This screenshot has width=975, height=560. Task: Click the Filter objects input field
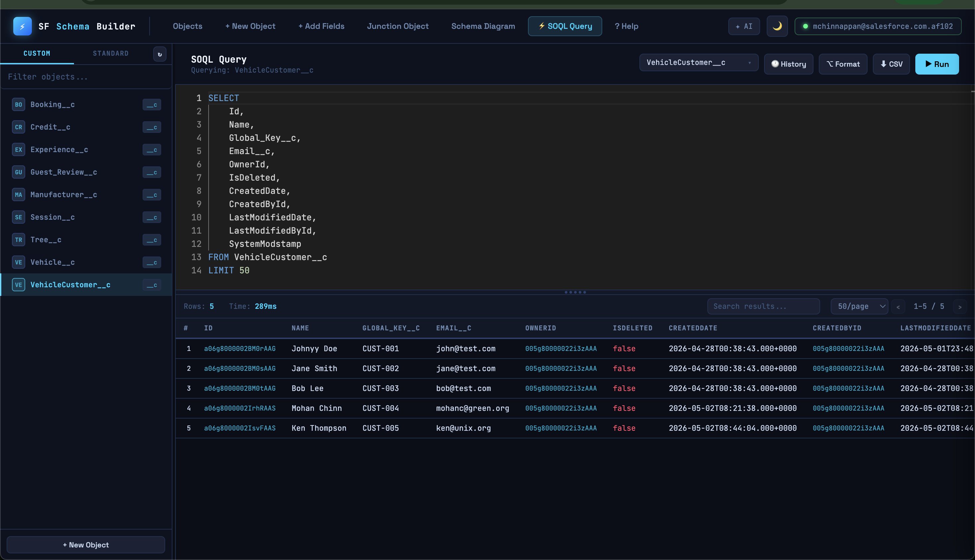(86, 77)
